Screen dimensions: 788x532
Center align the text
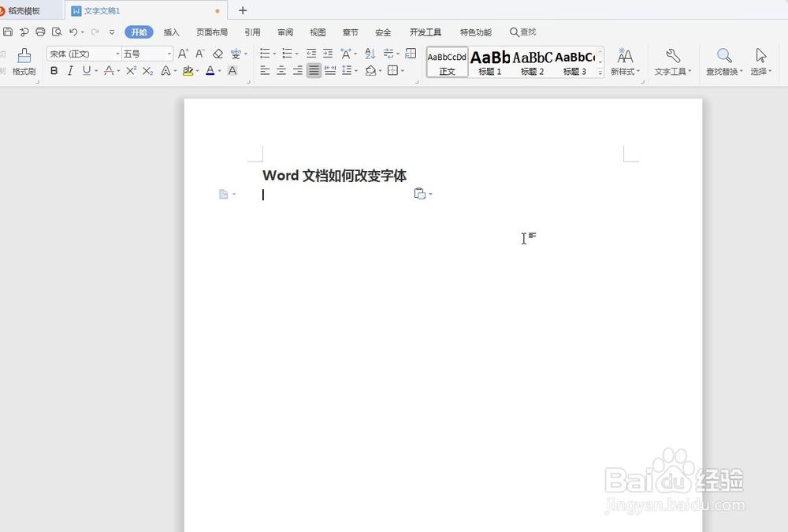(x=281, y=71)
